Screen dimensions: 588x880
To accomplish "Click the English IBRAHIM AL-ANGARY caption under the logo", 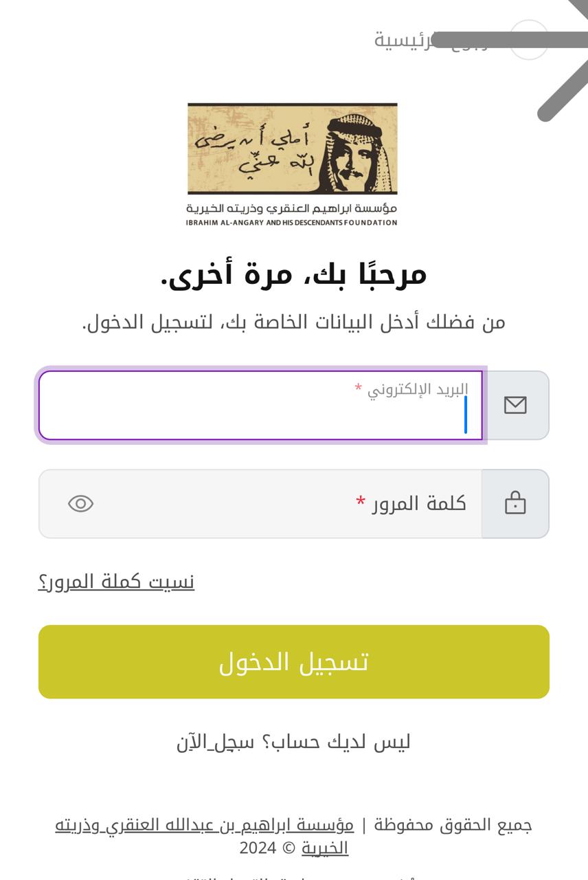I will pos(291,223).
